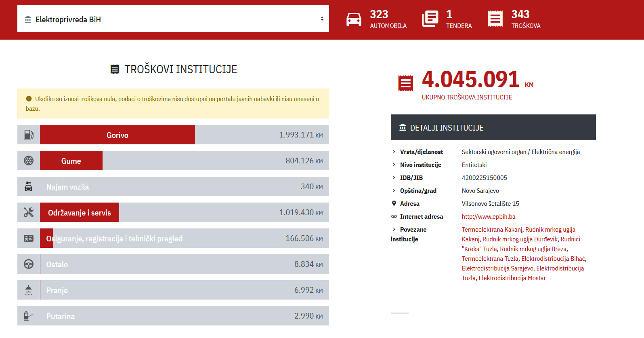Click the 1.019.430 KM maintenance amount
The width and height of the screenshot is (644, 338).
pyautogui.click(x=301, y=212)
